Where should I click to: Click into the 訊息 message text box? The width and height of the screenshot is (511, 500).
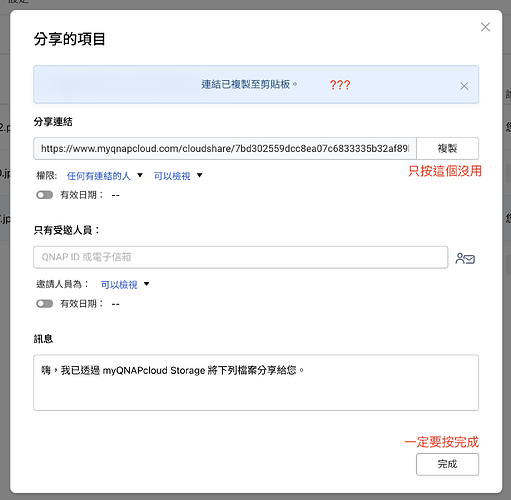[256, 383]
